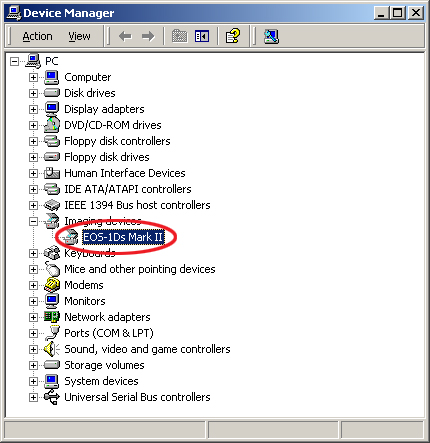Expand the Display adapters node
Image resolution: width=430 pixels, height=443 pixels.
[x=33, y=109]
